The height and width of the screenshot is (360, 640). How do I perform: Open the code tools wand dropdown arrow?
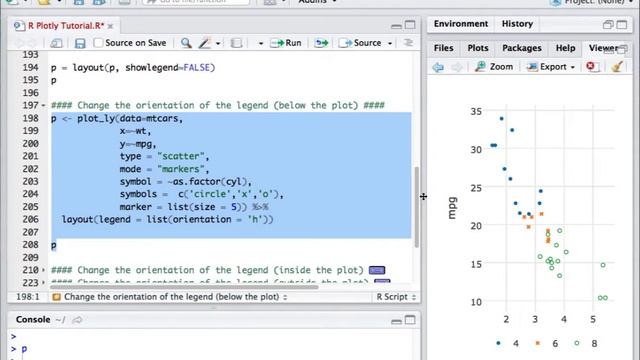coord(218,43)
